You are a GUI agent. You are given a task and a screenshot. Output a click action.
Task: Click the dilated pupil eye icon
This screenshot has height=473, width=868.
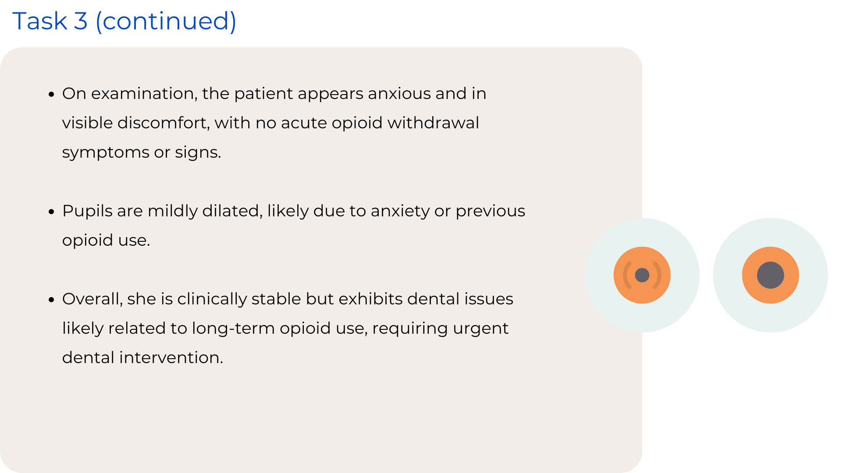click(x=770, y=275)
